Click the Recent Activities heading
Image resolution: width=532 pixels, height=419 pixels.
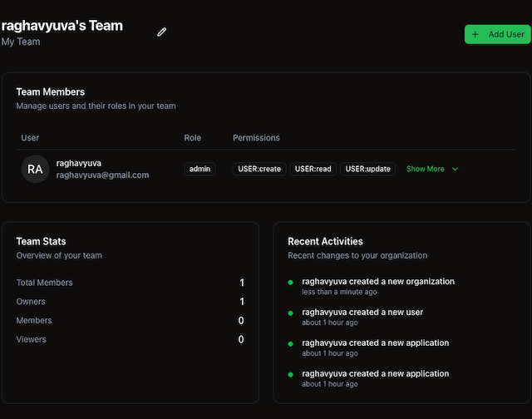click(x=325, y=241)
